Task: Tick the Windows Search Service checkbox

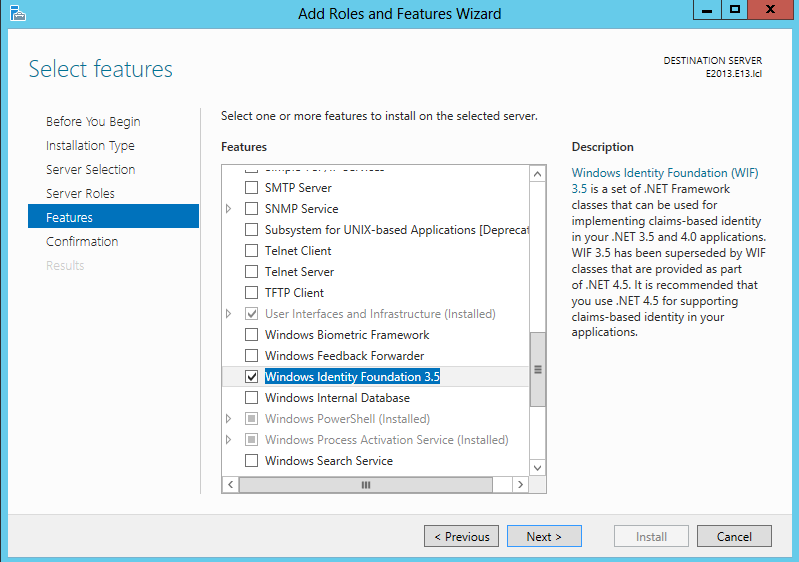Action: tap(251, 460)
